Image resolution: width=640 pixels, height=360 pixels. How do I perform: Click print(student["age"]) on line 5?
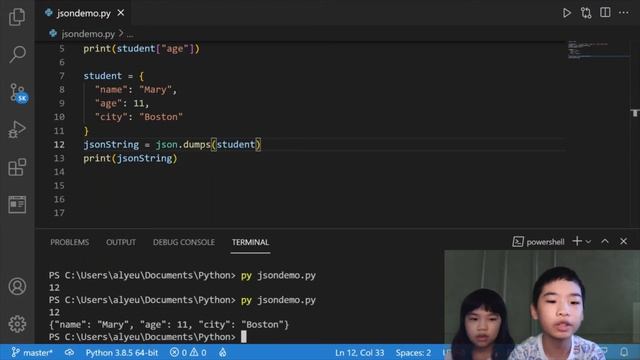pos(141,49)
